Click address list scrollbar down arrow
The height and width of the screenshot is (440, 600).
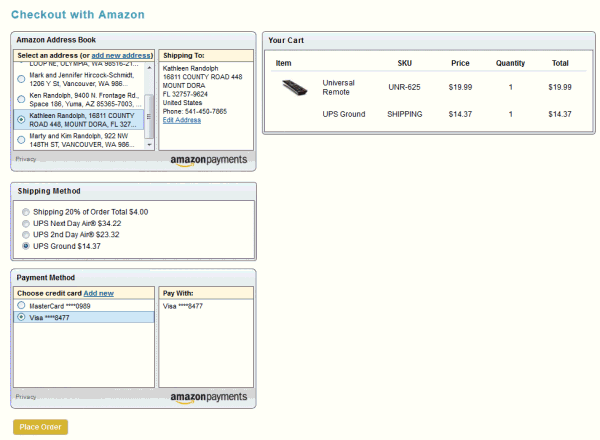click(149, 145)
